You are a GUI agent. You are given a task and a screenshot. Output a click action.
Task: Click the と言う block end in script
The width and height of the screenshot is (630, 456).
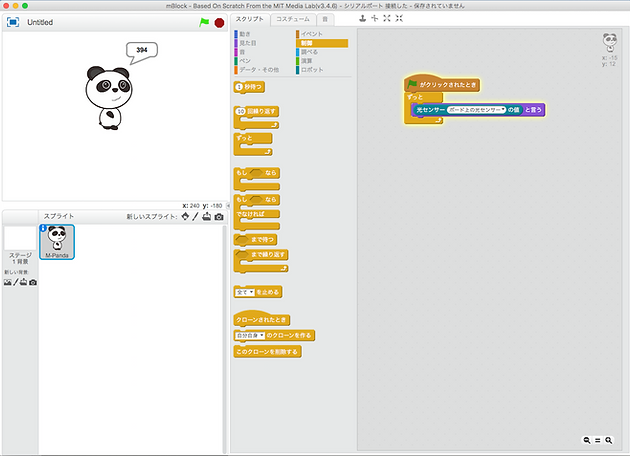coord(534,110)
